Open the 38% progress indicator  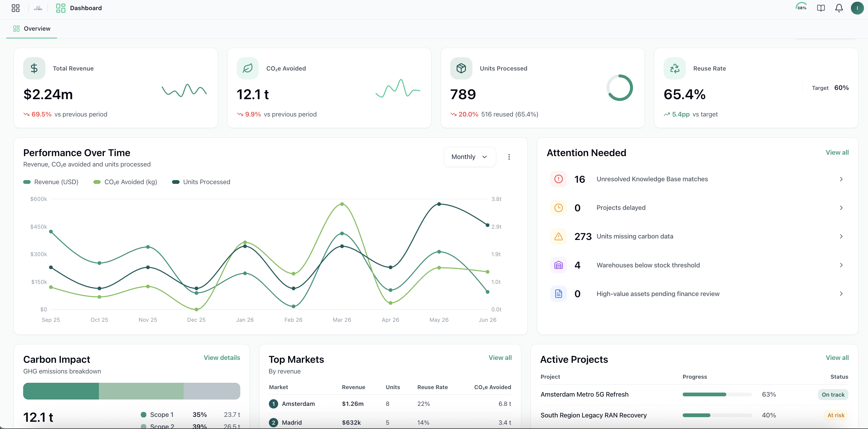[801, 8]
